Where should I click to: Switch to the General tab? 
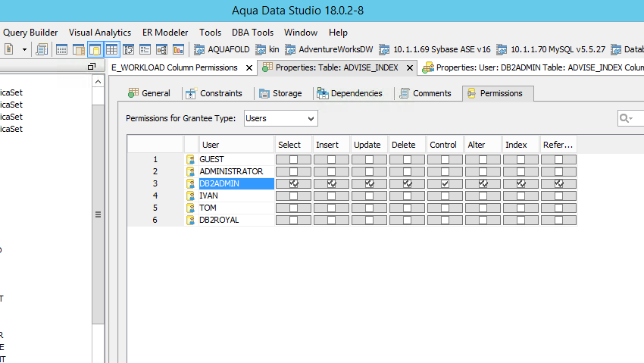[149, 93]
